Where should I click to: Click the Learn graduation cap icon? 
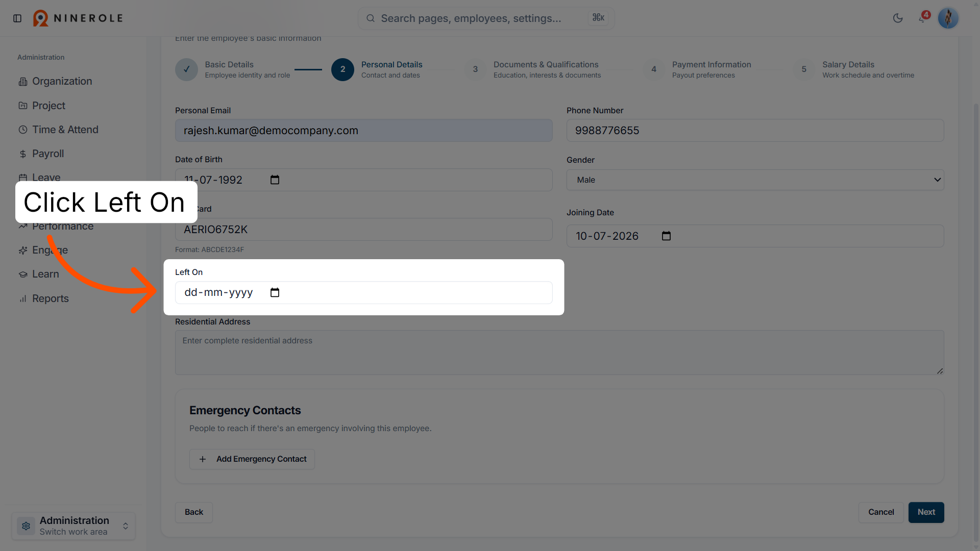pyautogui.click(x=23, y=274)
